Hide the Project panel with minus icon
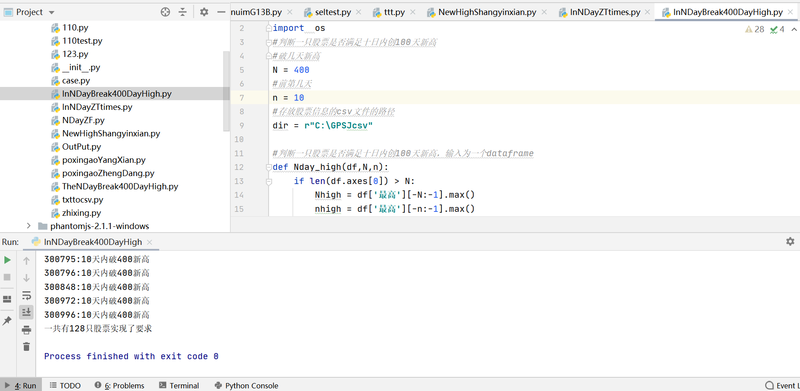 pyautogui.click(x=221, y=12)
